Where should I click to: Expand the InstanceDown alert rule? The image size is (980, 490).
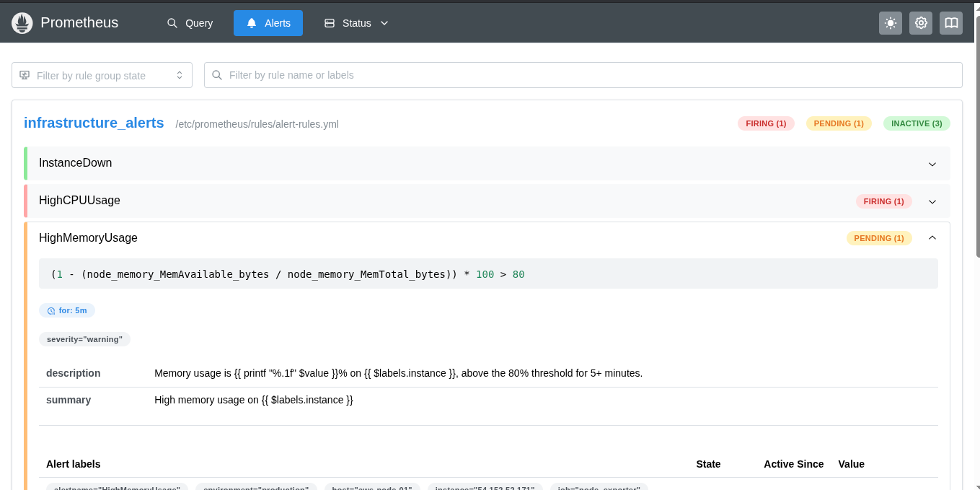(932, 164)
